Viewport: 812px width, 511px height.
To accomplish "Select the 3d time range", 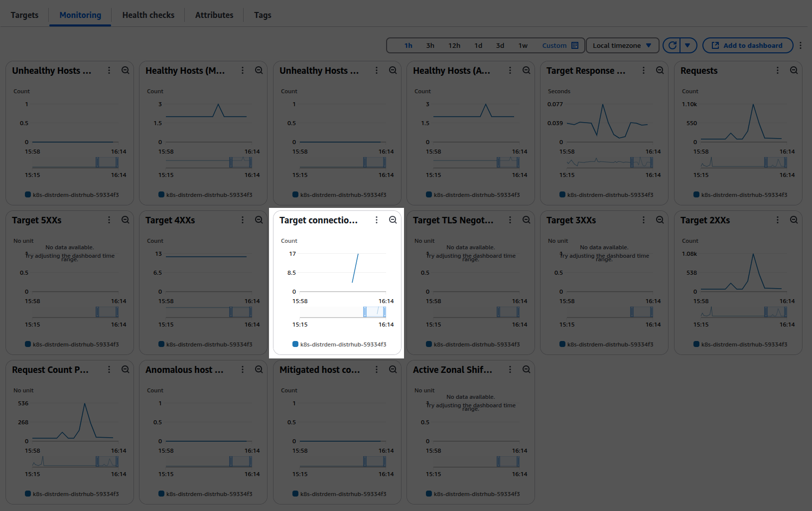I will point(500,45).
